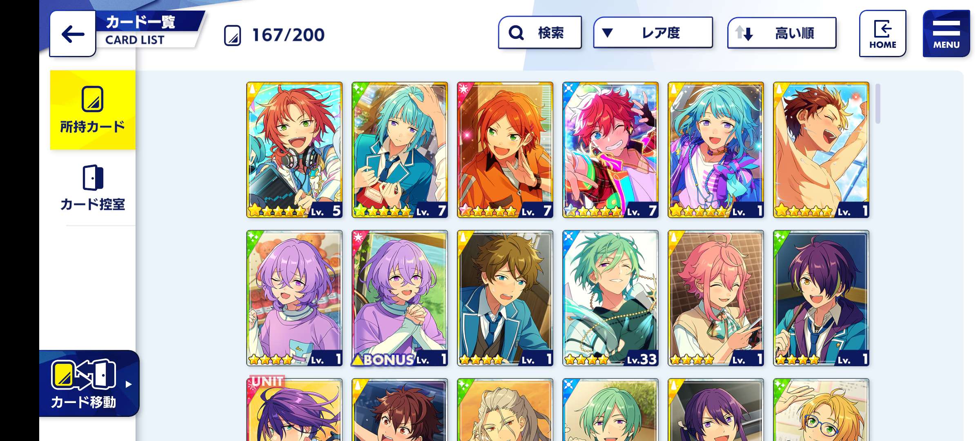Click the search magnifier 検索 button
980x441 pixels.
(540, 33)
